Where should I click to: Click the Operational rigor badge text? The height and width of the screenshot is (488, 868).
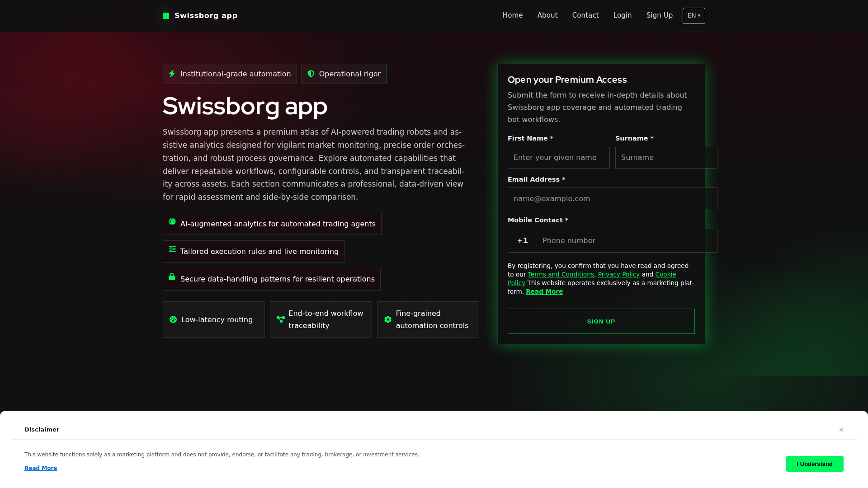(x=350, y=74)
